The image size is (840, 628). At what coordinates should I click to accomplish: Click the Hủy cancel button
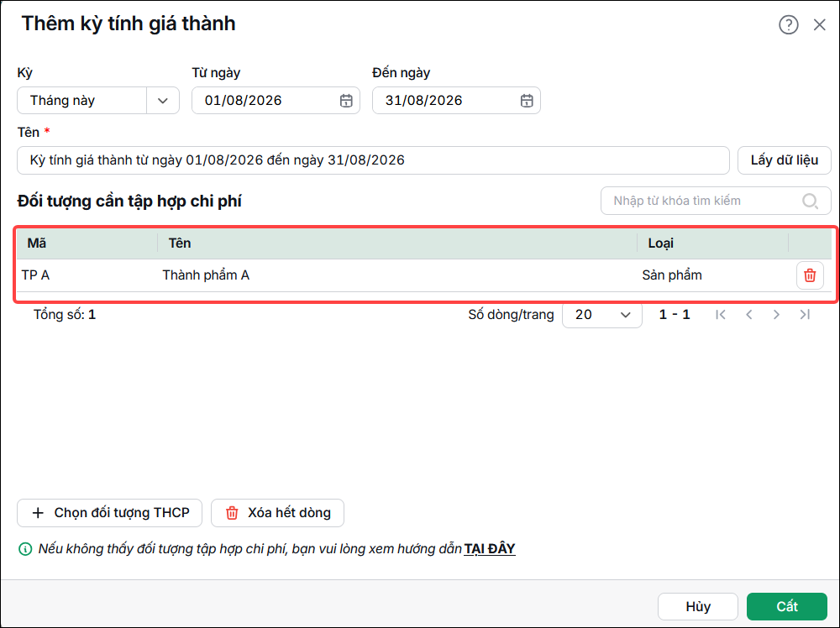tap(697, 606)
